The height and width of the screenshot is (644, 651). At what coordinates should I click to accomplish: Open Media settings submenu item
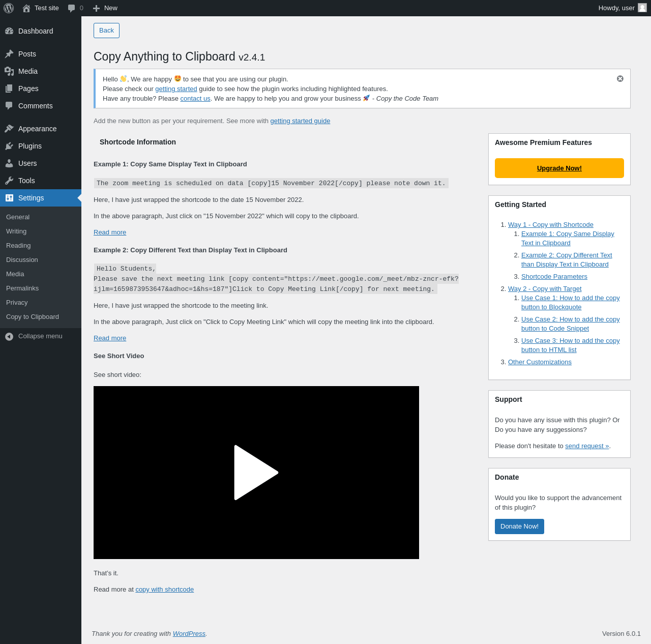(x=15, y=274)
